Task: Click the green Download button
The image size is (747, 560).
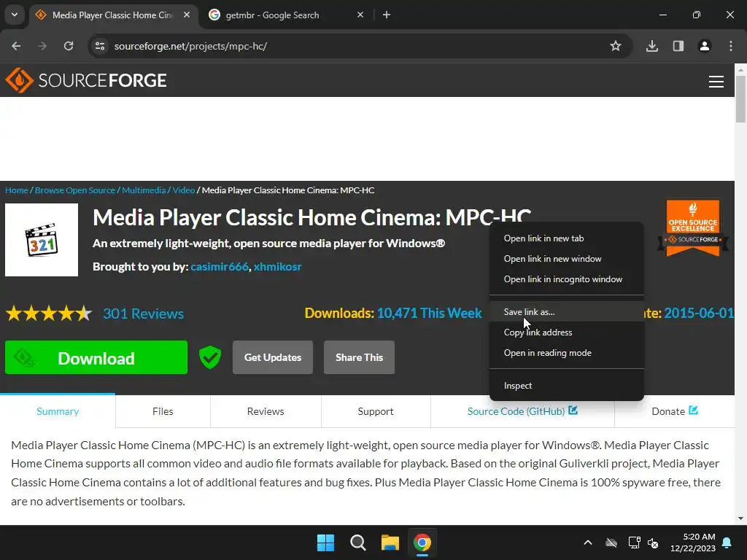Action: pos(96,357)
